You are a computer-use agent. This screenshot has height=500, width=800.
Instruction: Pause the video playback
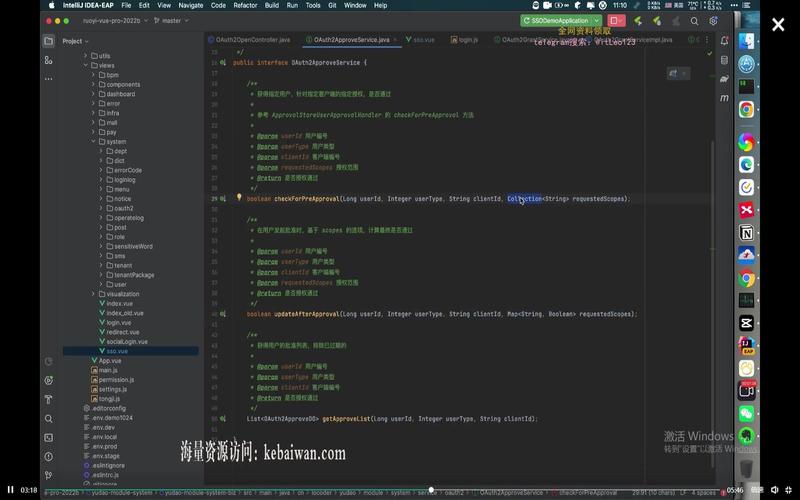click(10, 490)
